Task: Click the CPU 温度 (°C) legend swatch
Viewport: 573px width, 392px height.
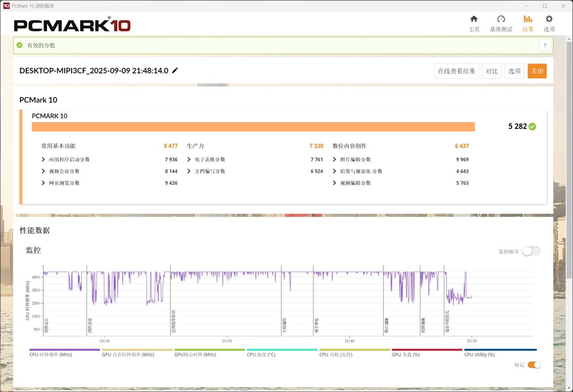Action: click(x=282, y=350)
